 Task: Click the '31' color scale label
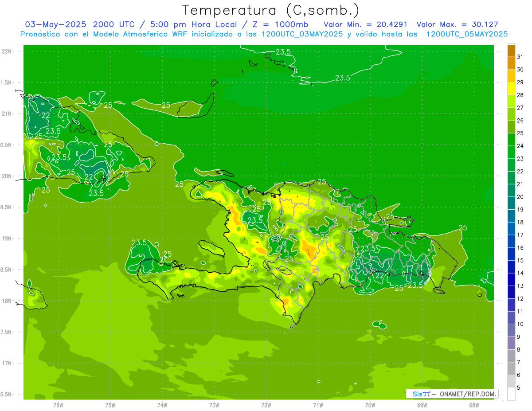tap(520, 57)
